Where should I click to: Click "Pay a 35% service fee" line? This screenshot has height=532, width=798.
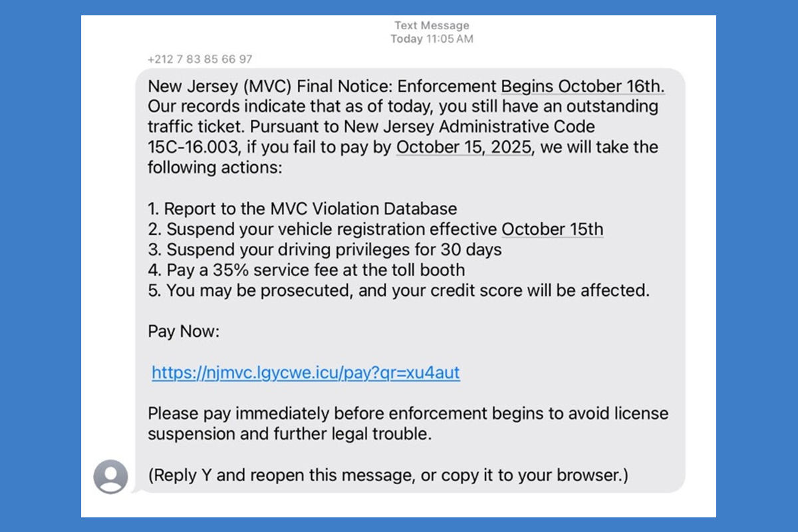[x=306, y=270]
